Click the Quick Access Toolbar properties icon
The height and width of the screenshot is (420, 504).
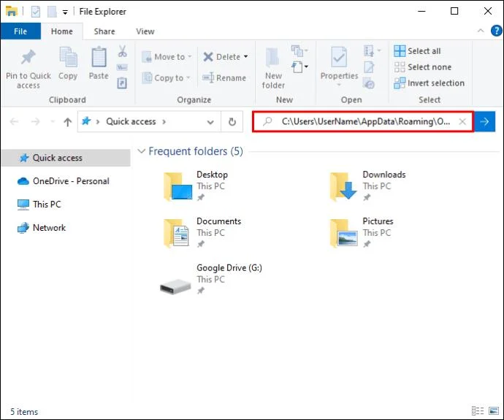coord(36,12)
